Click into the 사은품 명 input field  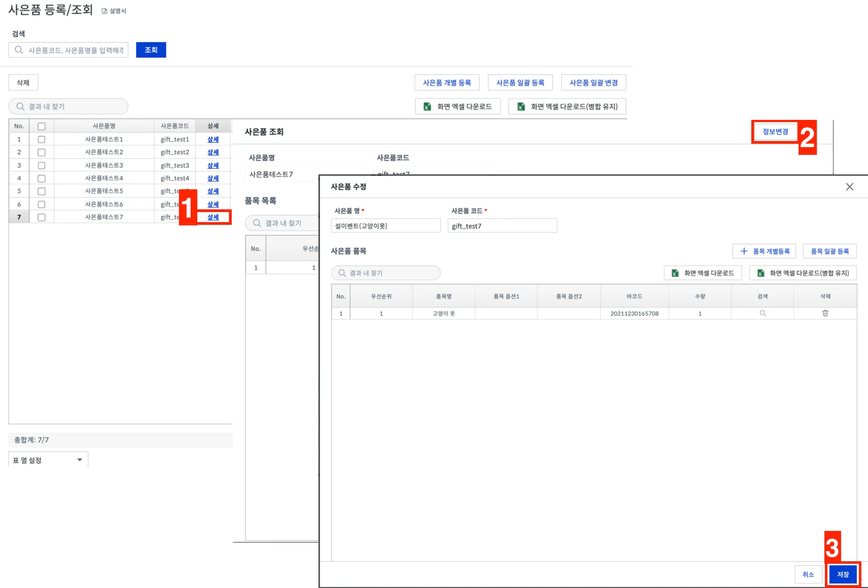[385, 226]
